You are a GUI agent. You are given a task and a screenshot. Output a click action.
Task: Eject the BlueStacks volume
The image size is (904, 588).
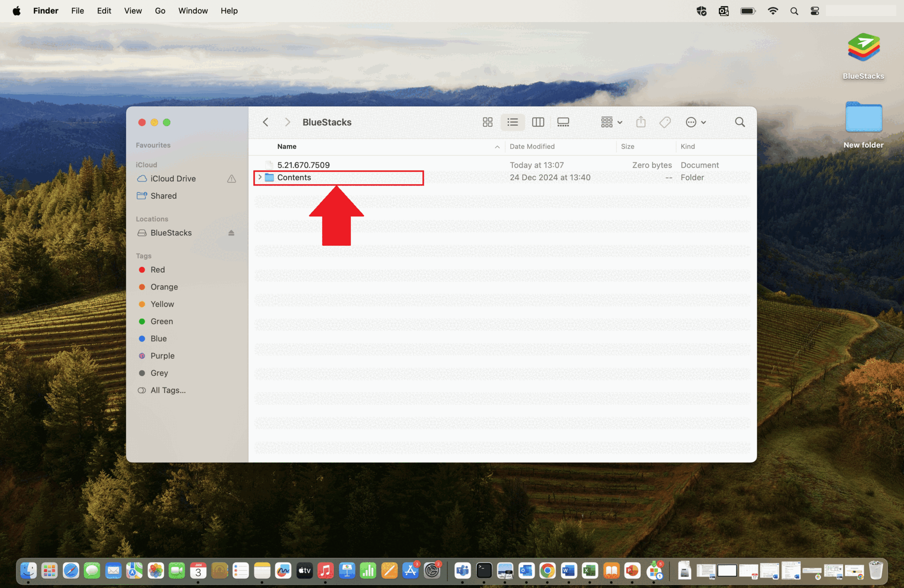pyautogui.click(x=231, y=233)
